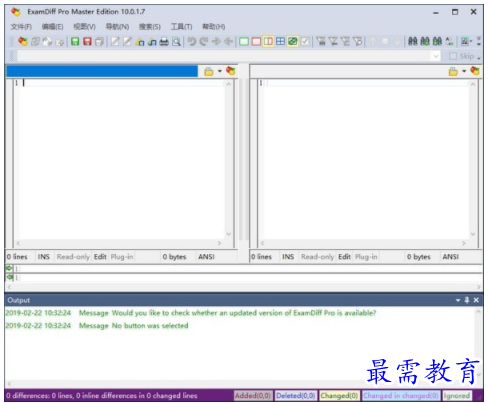The height and width of the screenshot is (403, 488).
Task: Pin the Output panel with the pushpin icon
Action: pos(467,300)
